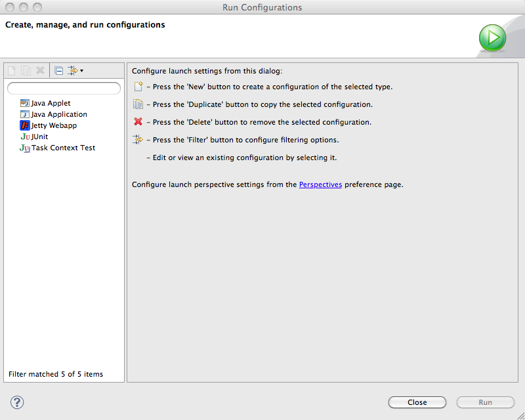The height and width of the screenshot is (420, 525).
Task: Click the JUnit icon in the configuration list
Action: pyautogui.click(x=26, y=136)
